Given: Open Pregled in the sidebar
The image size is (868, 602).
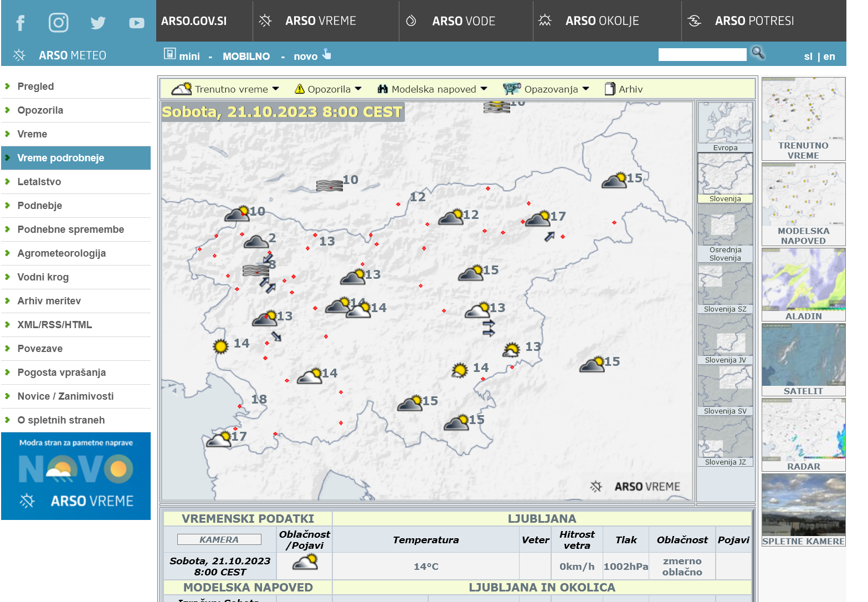Looking at the screenshot, I should pyautogui.click(x=76, y=86).
